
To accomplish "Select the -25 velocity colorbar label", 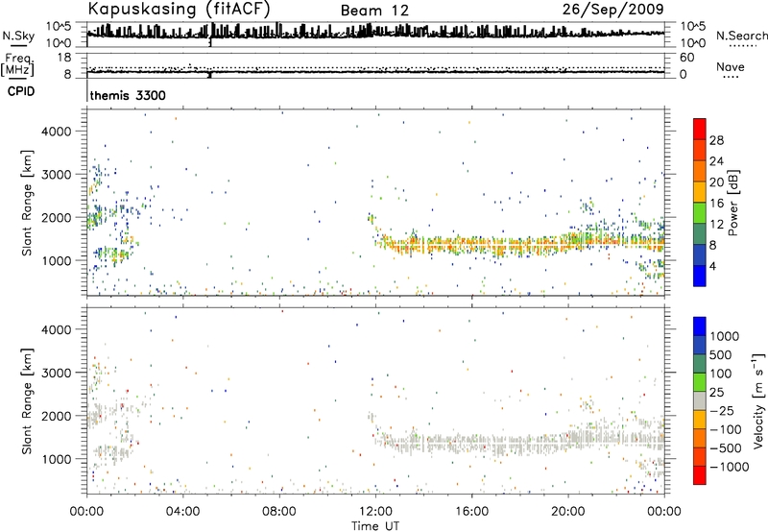I will tap(723, 410).
